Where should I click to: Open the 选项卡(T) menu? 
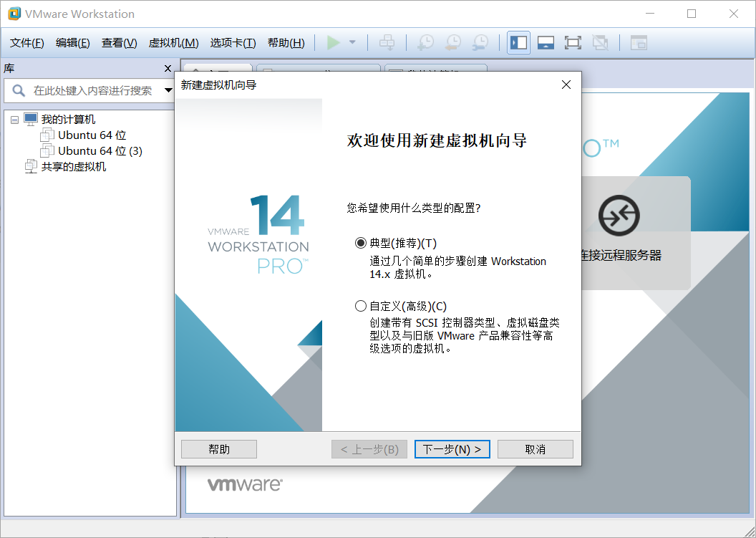point(232,42)
